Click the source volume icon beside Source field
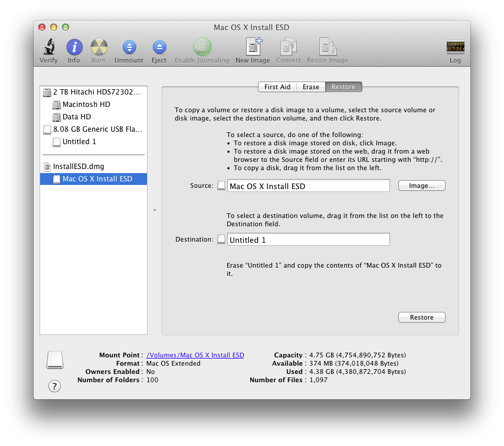This screenshot has width=504, height=446. click(x=221, y=185)
